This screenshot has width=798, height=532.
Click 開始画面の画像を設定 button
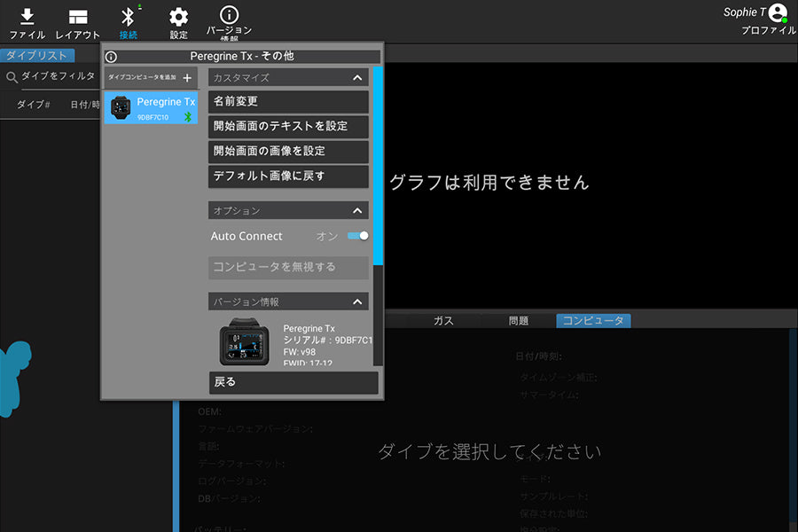[288, 152]
